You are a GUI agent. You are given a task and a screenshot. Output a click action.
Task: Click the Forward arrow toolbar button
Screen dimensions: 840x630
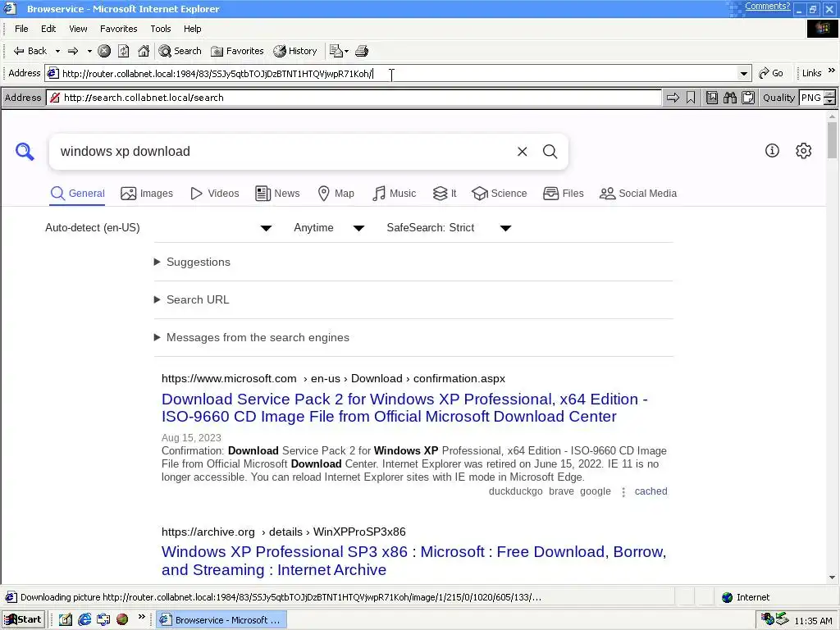(x=73, y=51)
